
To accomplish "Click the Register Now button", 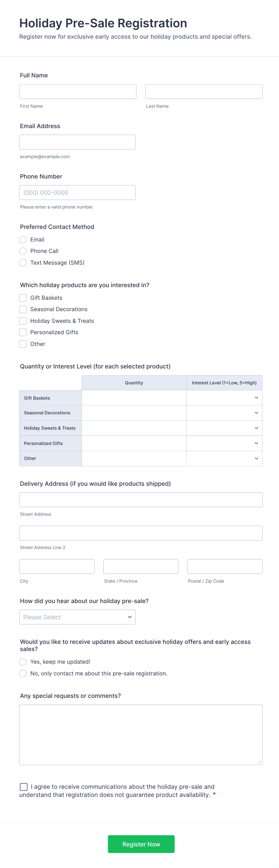I will [141, 844].
